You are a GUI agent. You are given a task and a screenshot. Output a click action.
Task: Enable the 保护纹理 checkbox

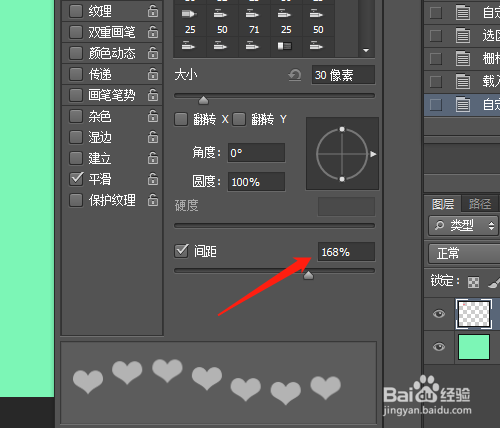(76, 200)
